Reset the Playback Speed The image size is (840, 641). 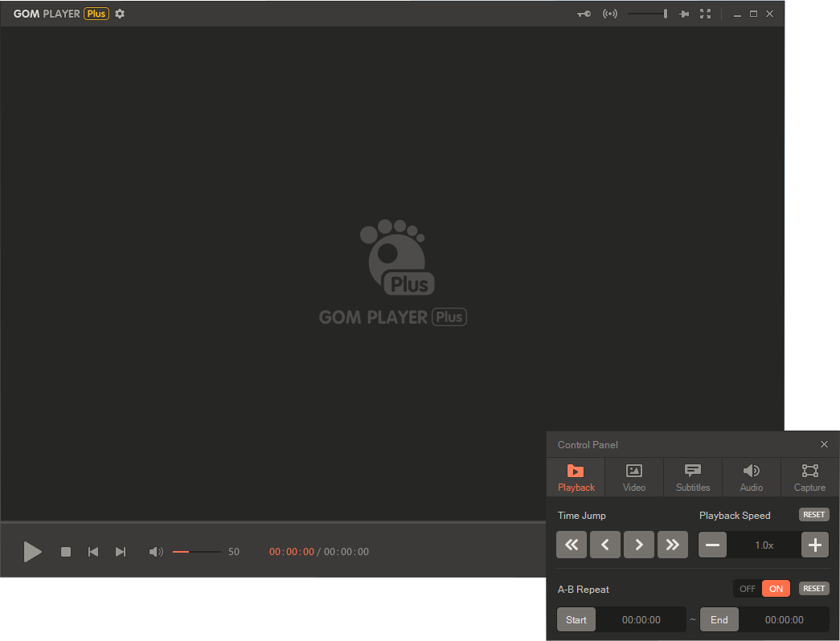coord(813,515)
